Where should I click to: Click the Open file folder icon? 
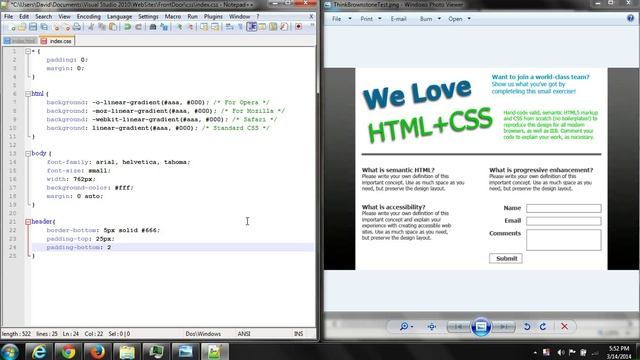click(22, 27)
